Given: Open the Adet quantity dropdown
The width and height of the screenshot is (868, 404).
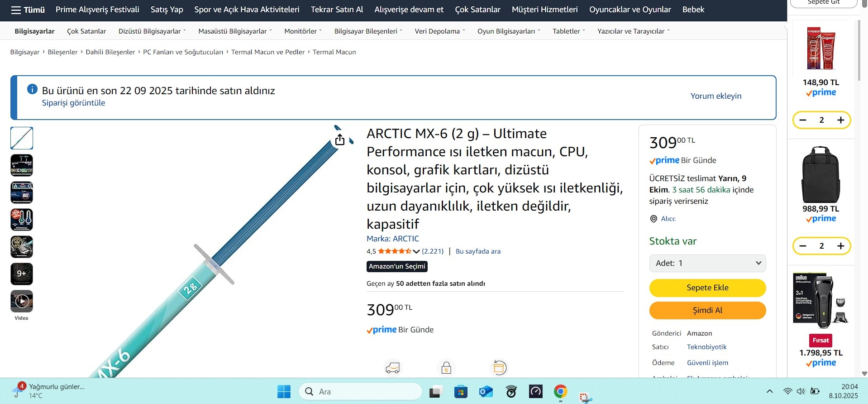Looking at the screenshot, I should (707, 263).
